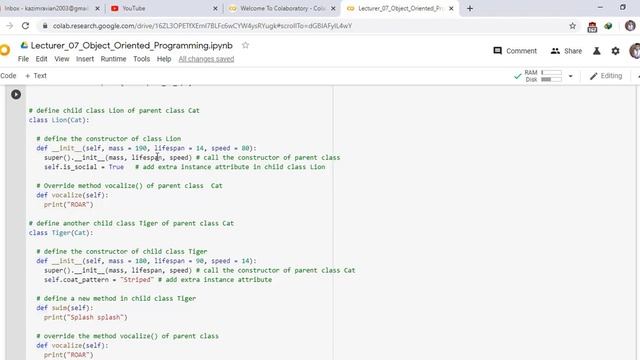This screenshot has height=360, width=640.
Task: Open the Google Drive notebook icon
Action: tap(24, 45)
